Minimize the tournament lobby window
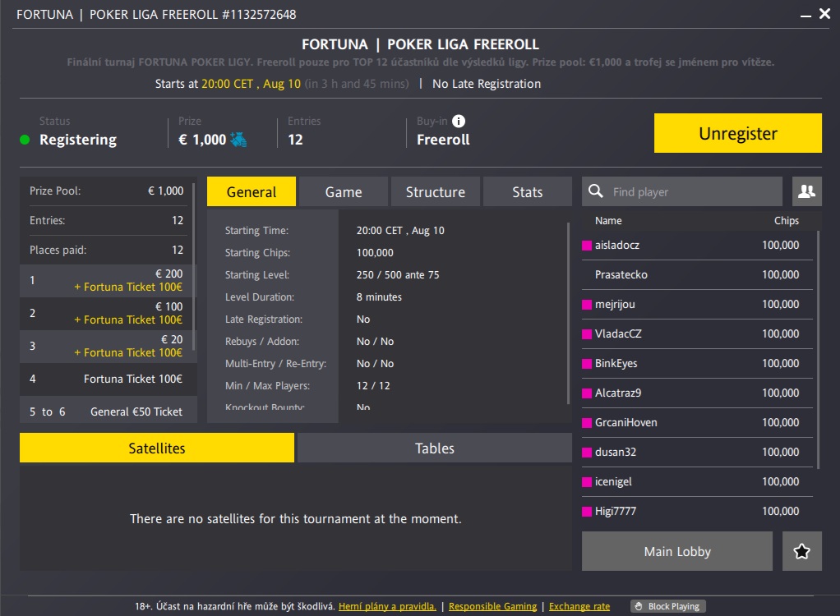This screenshot has height=616, width=840. (805, 16)
